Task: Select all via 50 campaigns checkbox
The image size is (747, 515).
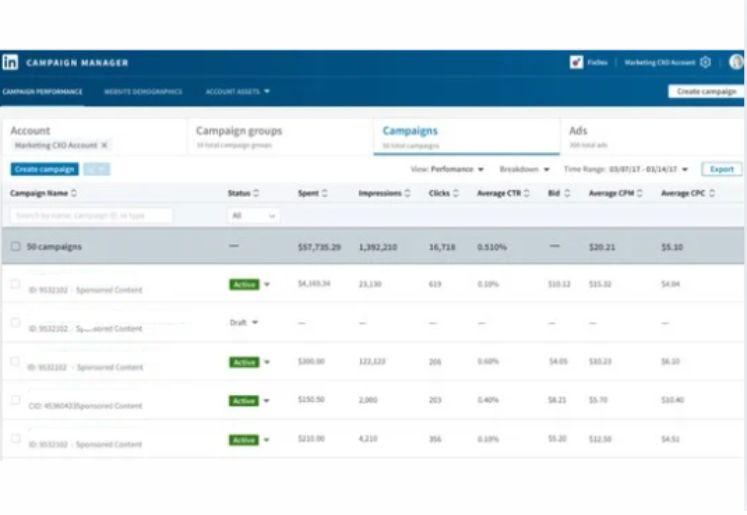Action: [x=16, y=246]
